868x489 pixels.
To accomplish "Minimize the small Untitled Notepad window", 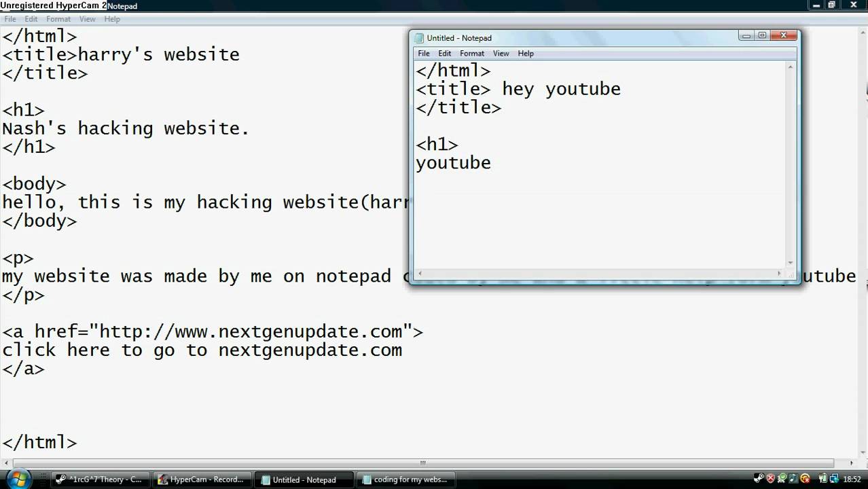I will [746, 35].
